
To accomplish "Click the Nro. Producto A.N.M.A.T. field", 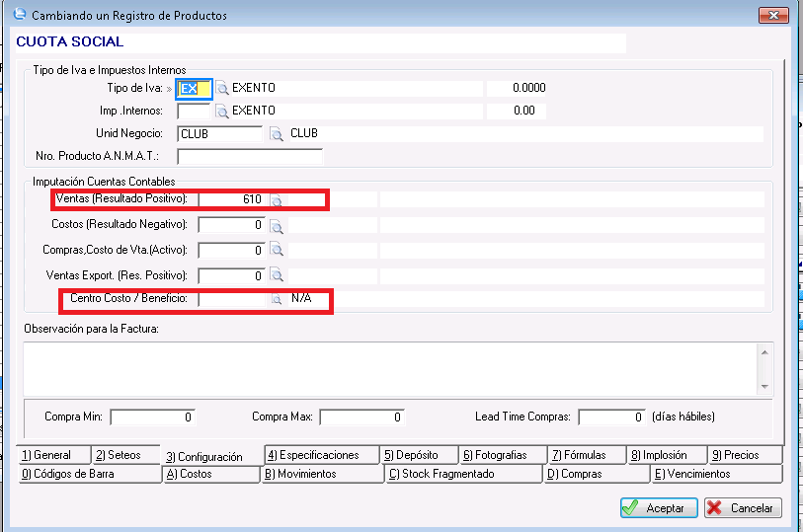I will [x=250, y=157].
